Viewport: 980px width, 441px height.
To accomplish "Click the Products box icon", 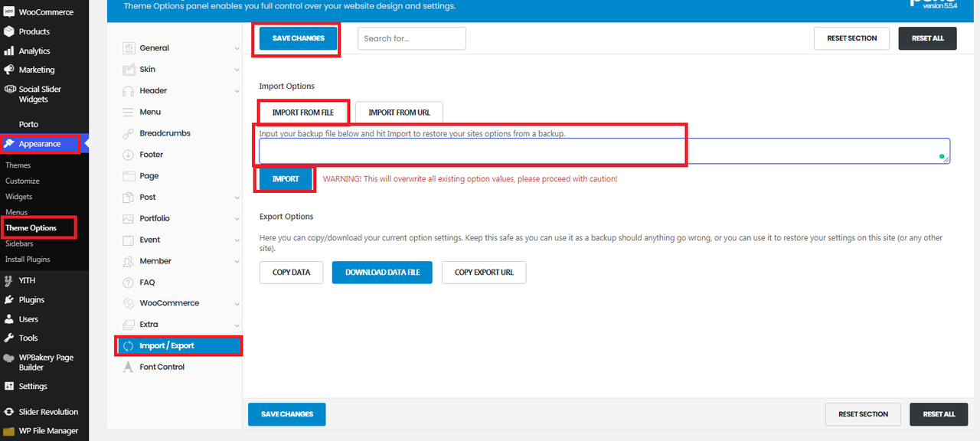I will pos(9,31).
